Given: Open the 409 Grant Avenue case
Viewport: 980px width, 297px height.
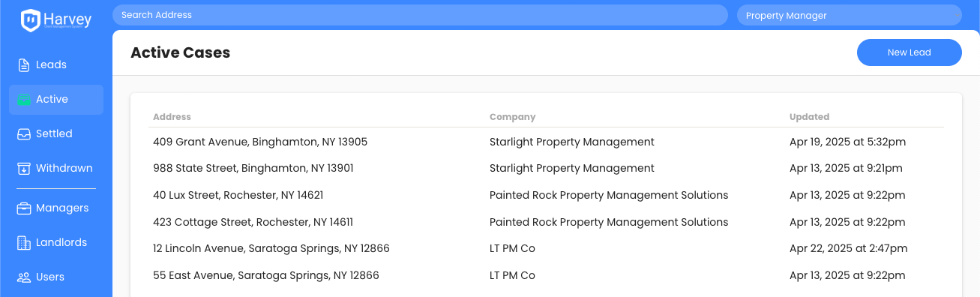Looking at the screenshot, I should tap(546, 142).
